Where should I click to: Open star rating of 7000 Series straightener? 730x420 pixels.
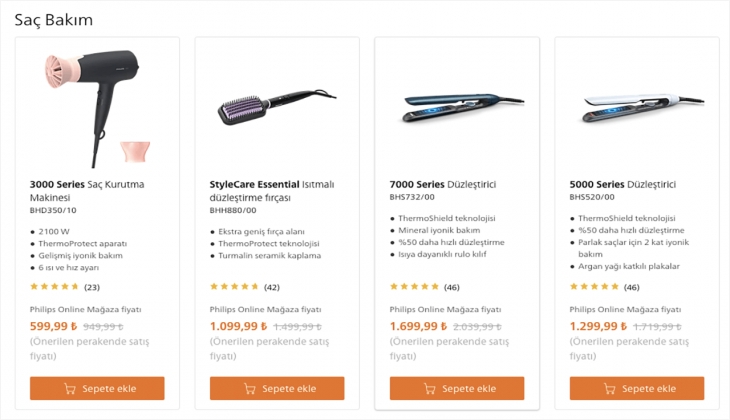pyautogui.click(x=414, y=287)
